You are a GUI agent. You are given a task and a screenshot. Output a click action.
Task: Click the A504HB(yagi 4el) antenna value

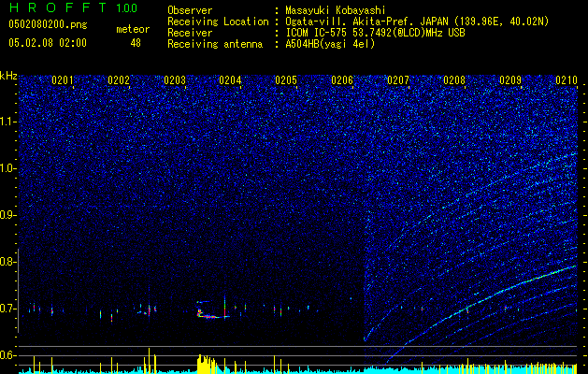pos(330,44)
